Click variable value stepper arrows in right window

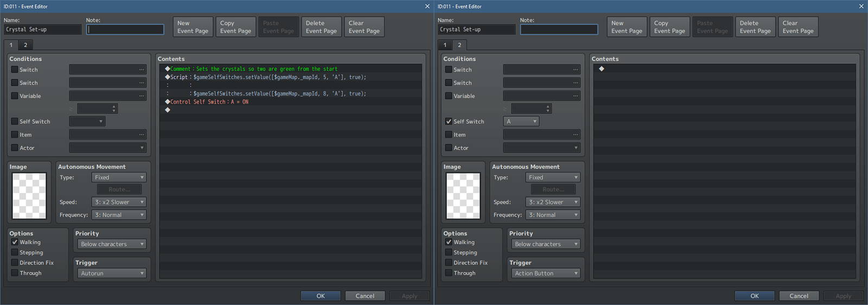click(x=548, y=109)
